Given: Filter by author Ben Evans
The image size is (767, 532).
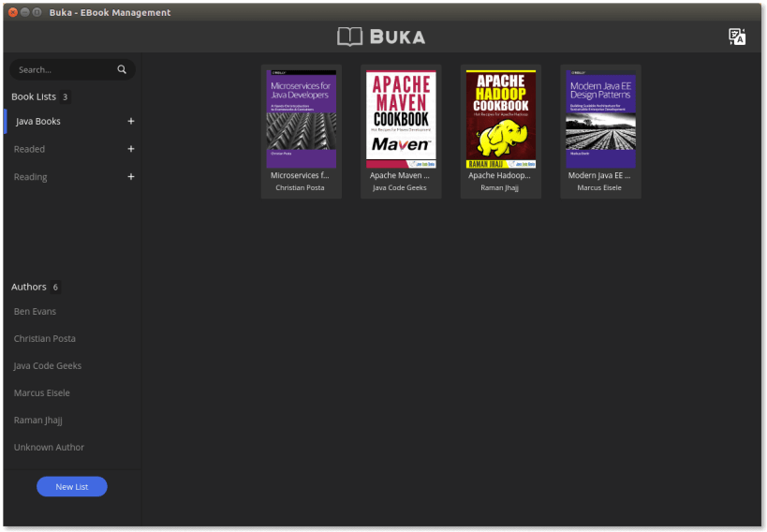Looking at the screenshot, I should tap(35, 311).
